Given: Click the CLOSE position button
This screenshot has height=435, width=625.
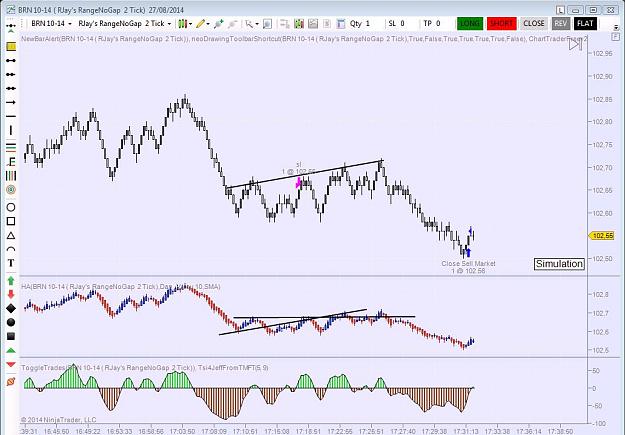Looking at the screenshot, I should click(534, 24).
